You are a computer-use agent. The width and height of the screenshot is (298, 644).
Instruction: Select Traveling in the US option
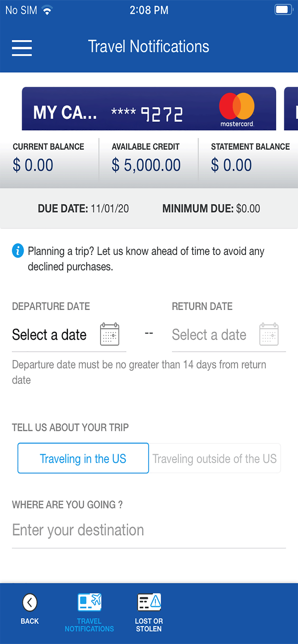(x=83, y=458)
